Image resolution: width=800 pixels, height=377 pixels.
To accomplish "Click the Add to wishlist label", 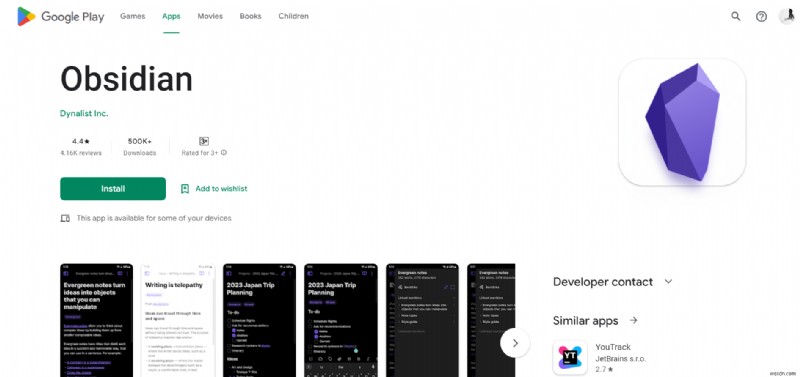I will point(221,189).
